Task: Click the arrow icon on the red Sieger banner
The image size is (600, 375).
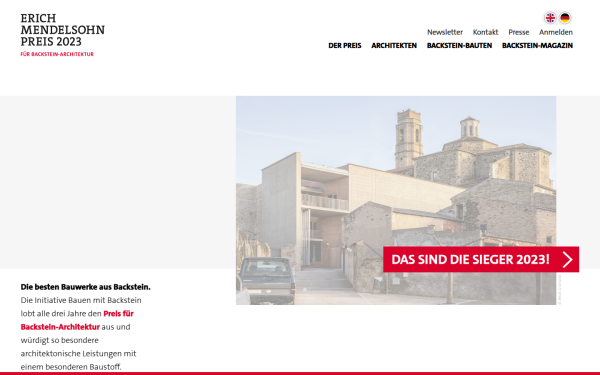Action: 567,259
